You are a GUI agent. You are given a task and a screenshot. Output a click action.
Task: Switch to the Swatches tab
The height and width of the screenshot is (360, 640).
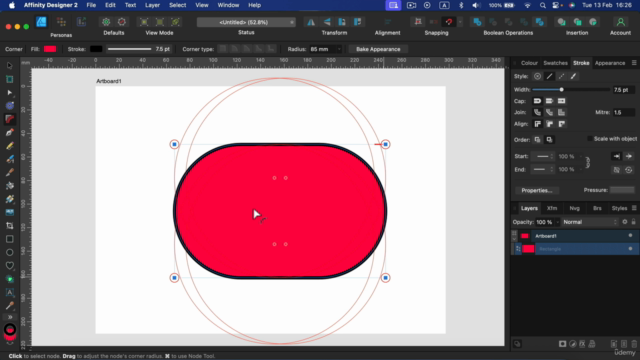click(x=555, y=63)
